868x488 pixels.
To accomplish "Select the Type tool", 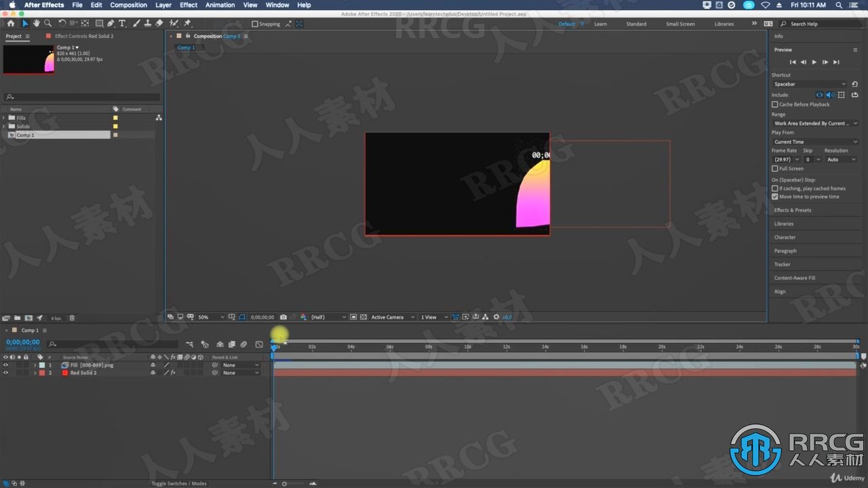I will pyautogui.click(x=122, y=23).
